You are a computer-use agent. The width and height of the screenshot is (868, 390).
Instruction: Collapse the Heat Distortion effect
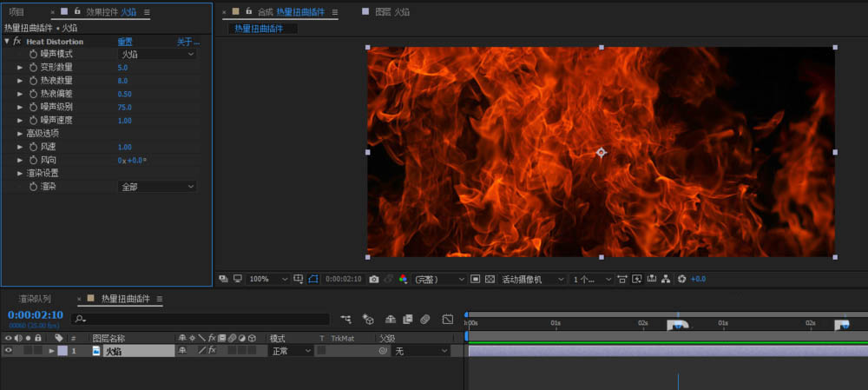[7, 41]
